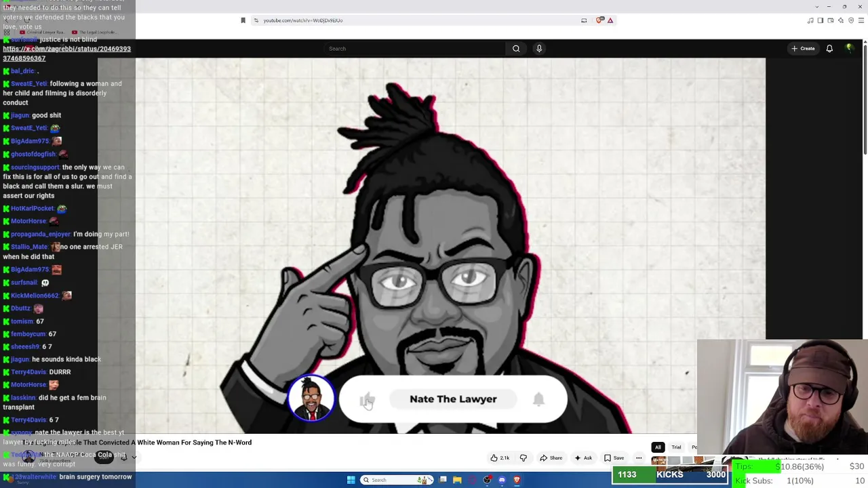Click the webcam overlay of the streamer
Screen dimensions: 868x488
(x=783, y=398)
